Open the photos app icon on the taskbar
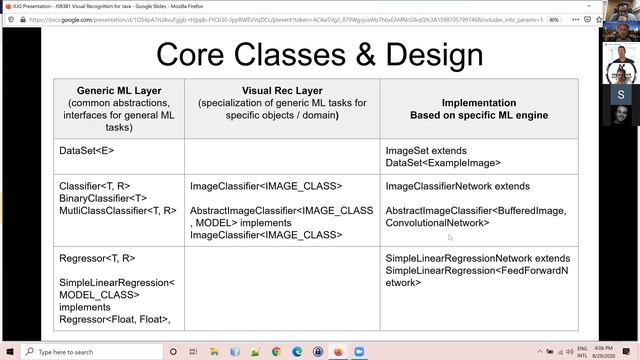 (255, 351)
